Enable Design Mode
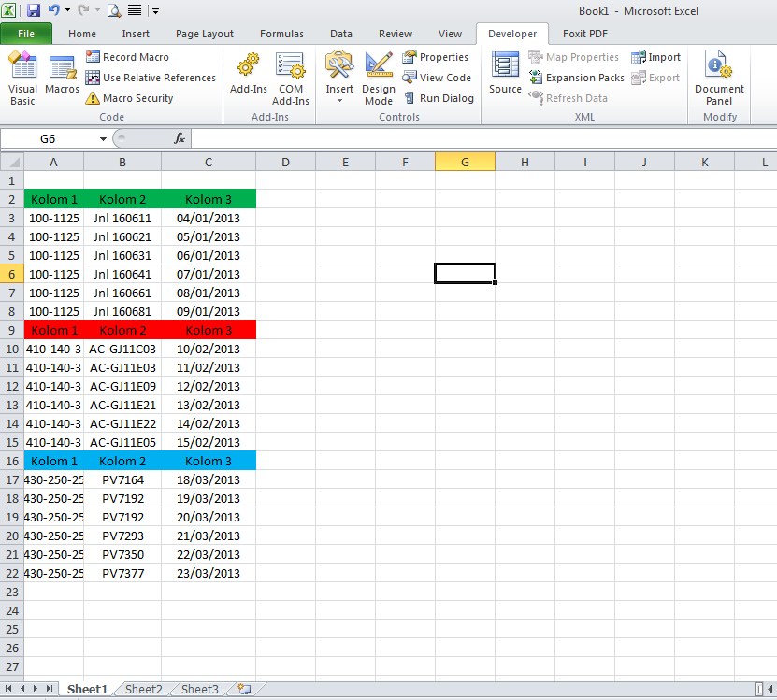 [379, 77]
